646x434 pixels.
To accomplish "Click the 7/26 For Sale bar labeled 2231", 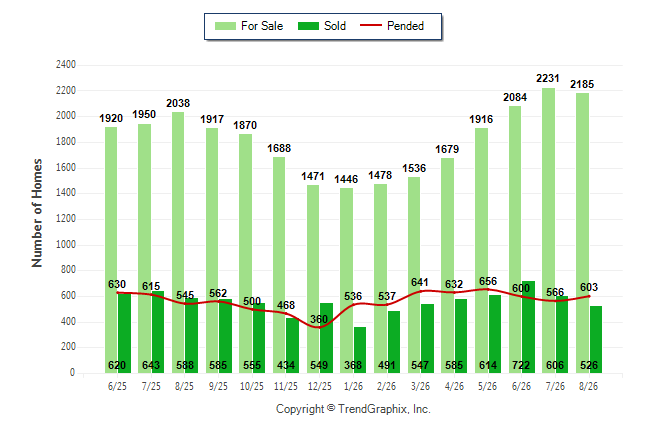I will pyautogui.click(x=548, y=230).
